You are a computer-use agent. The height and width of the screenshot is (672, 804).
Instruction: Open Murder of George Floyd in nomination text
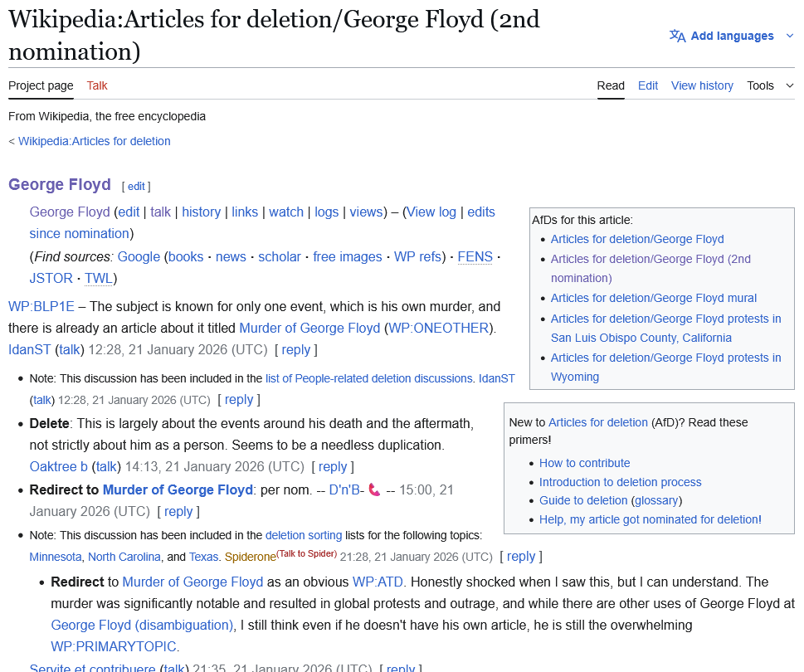tap(309, 328)
